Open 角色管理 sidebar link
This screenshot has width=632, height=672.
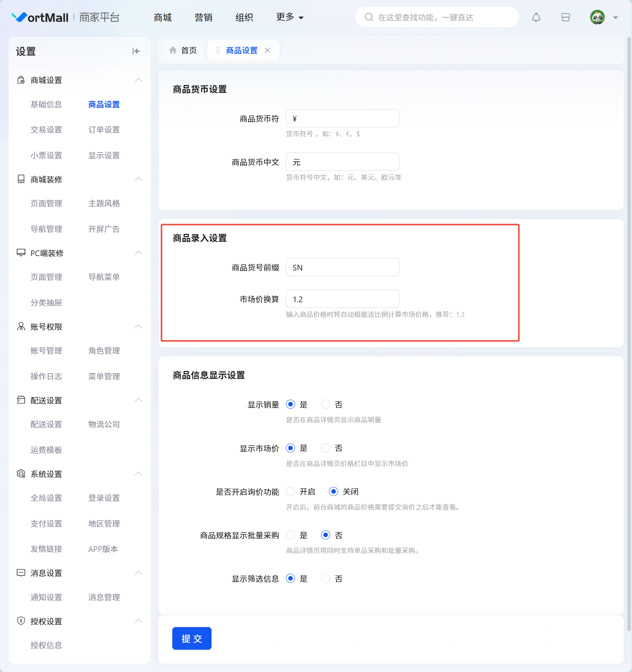click(x=104, y=351)
